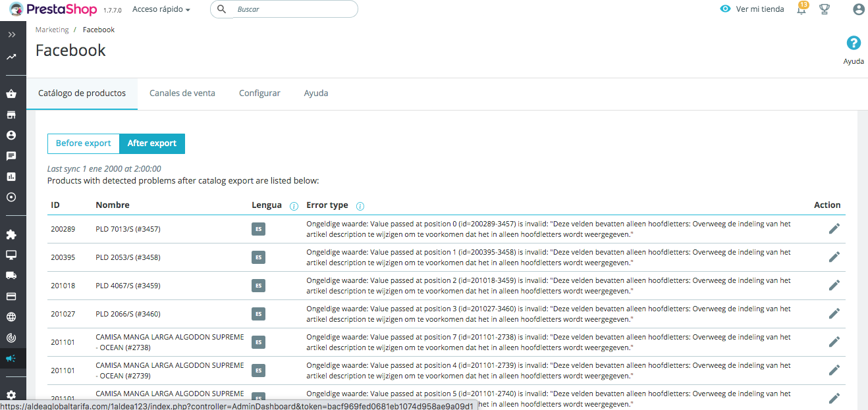
Task: Expand the sidebar with double chevron icon
Action: click(11, 34)
